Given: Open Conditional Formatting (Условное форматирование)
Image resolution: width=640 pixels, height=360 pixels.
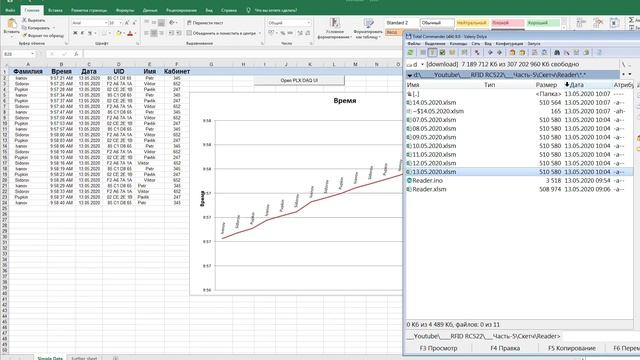Looking at the screenshot, I should 335,28.
